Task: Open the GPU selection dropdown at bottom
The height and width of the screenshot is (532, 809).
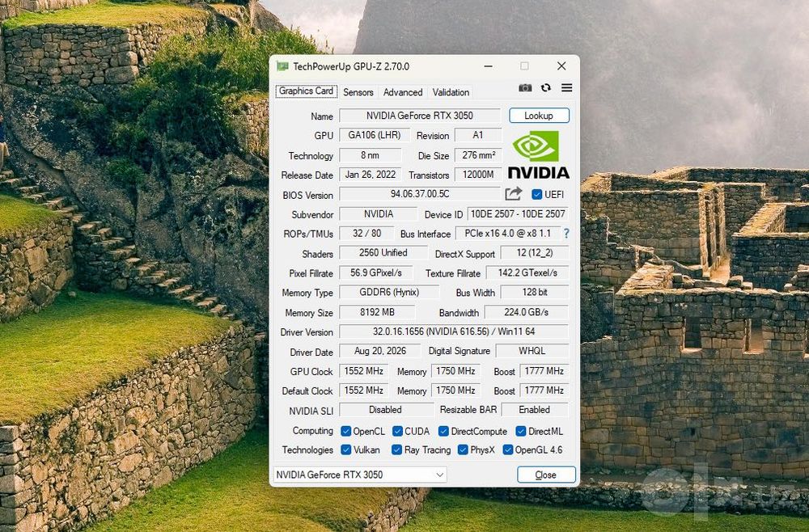Action: tap(360, 475)
